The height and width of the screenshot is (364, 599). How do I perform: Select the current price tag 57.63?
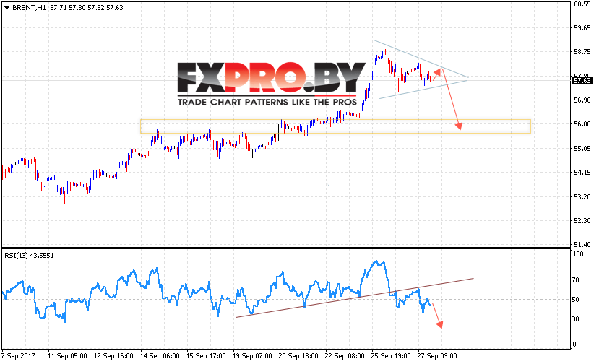coord(583,81)
